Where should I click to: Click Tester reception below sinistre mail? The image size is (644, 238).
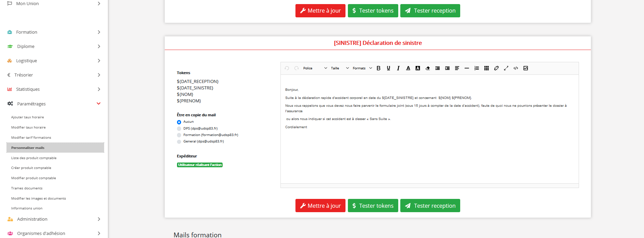coord(430,206)
